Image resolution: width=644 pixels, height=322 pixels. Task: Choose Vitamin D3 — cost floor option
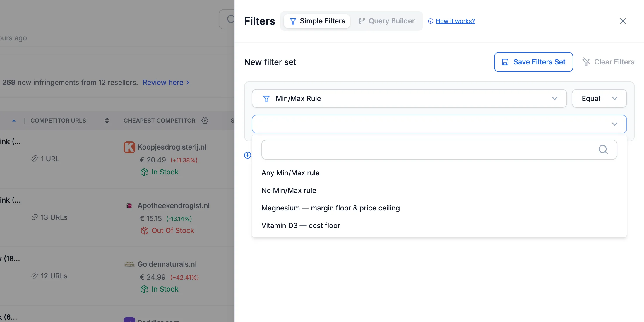[x=301, y=226]
